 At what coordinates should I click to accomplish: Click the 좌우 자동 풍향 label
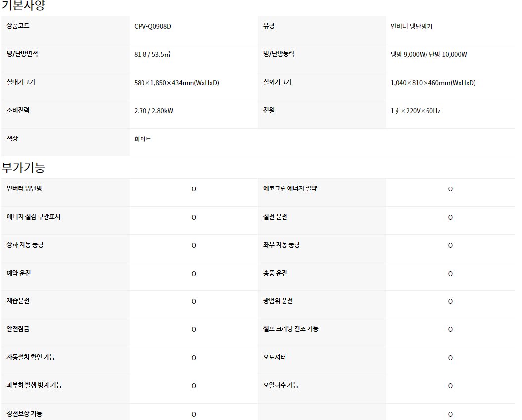[x=282, y=244]
